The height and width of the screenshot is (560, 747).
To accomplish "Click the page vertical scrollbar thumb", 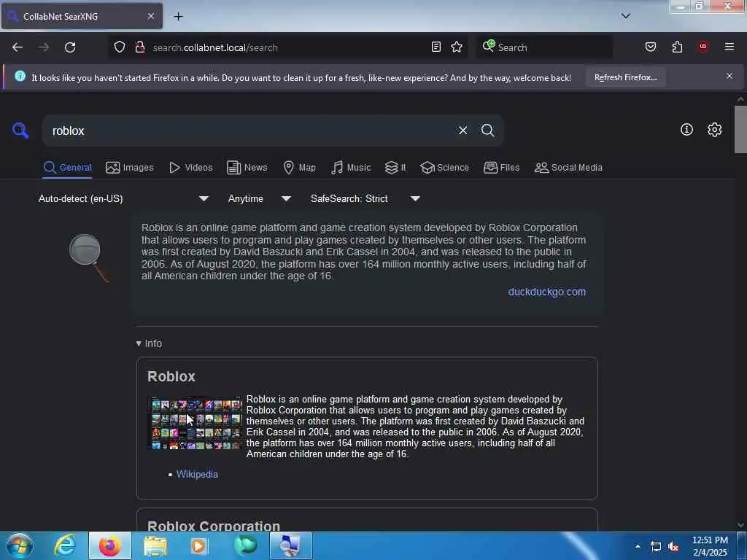I will (740, 130).
